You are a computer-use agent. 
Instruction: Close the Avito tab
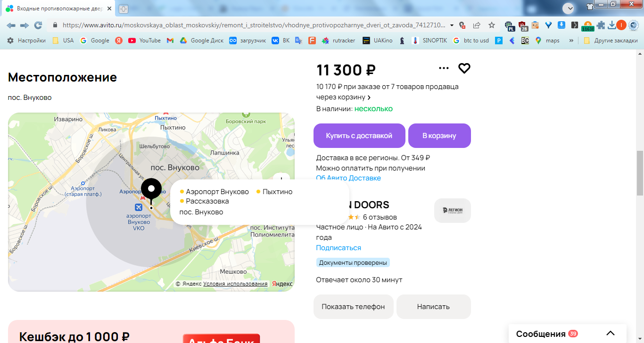pos(109,8)
